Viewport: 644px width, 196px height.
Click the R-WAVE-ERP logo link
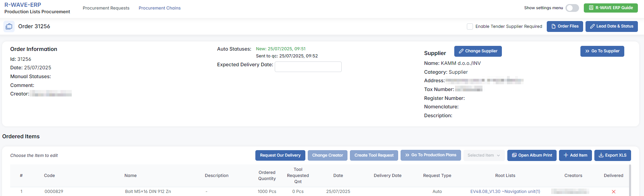click(23, 5)
